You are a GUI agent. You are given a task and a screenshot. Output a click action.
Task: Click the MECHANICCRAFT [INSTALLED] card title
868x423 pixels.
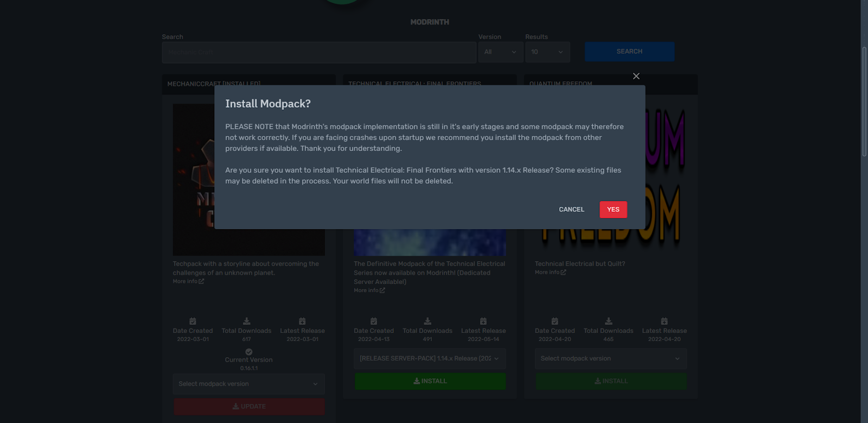(x=214, y=84)
